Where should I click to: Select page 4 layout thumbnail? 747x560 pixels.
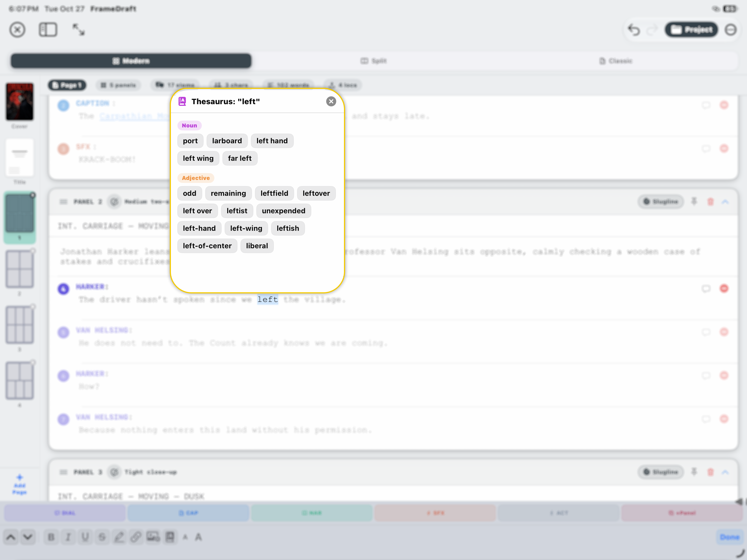tap(20, 381)
